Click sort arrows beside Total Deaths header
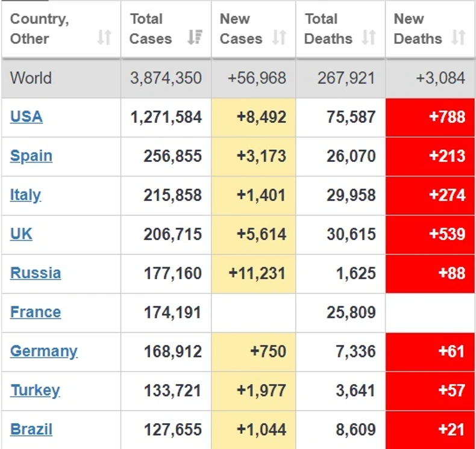 369,38
